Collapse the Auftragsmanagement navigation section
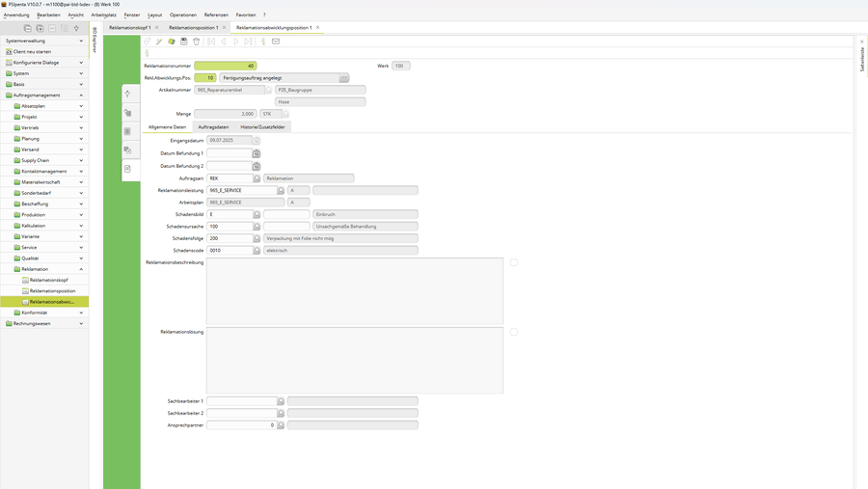Image resolution: width=868 pixels, height=489 pixels. click(x=81, y=95)
